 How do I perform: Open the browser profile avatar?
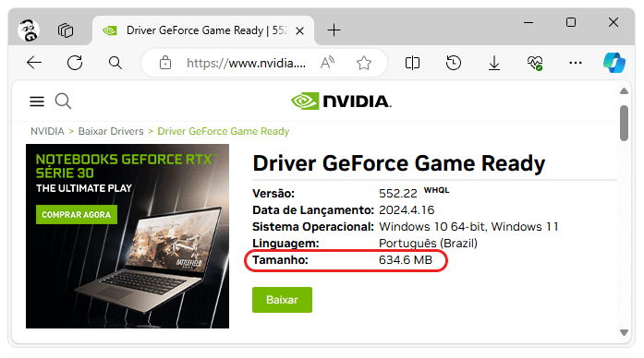click(29, 30)
